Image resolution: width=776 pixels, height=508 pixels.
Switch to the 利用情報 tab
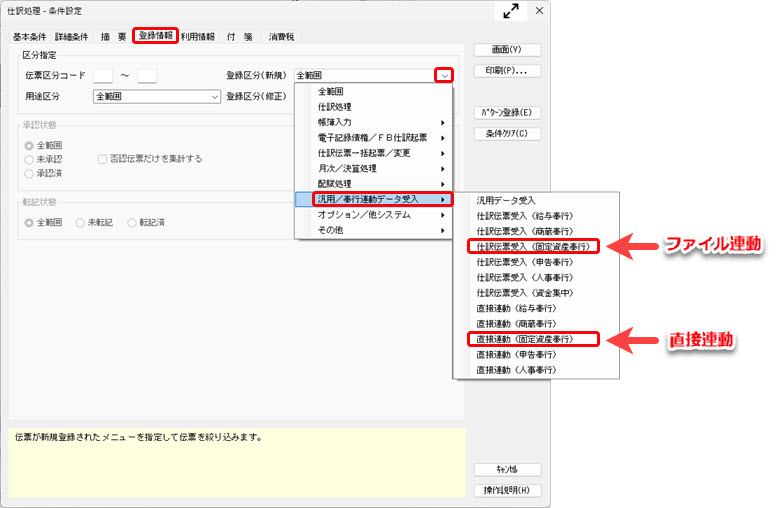point(197,37)
